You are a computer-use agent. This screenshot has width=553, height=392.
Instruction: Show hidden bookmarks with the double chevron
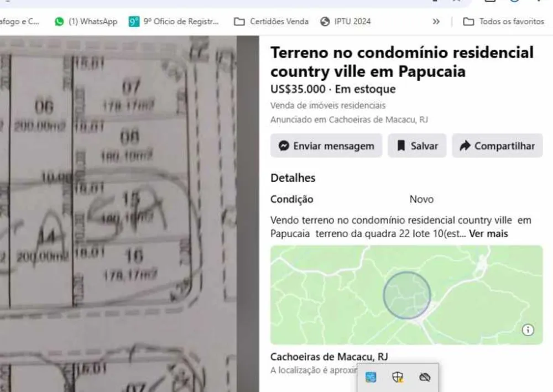click(x=436, y=22)
